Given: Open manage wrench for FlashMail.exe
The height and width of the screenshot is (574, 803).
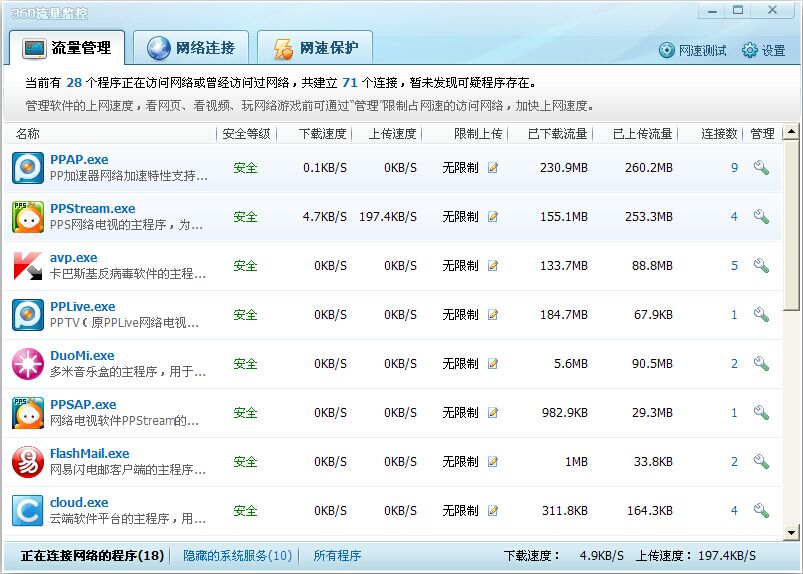Looking at the screenshot, I should click(x=761, y=461).
